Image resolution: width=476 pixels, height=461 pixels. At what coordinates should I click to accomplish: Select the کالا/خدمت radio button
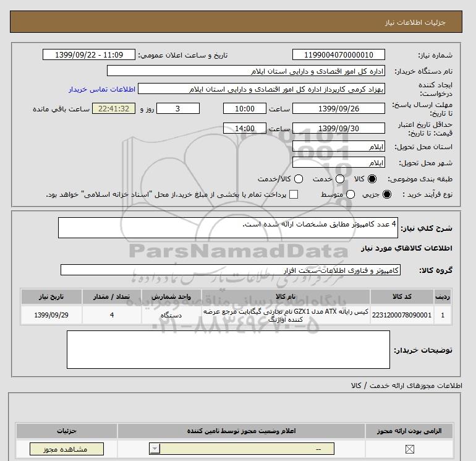pos(299,179)
